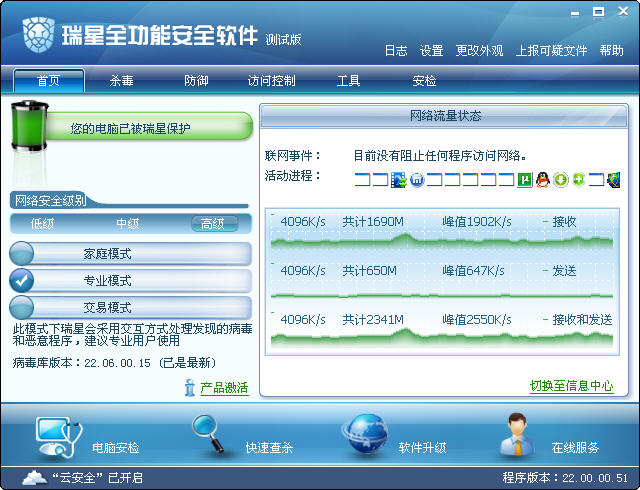Select the Maxthon browser process icon
640x490 pixels.
click(417, 180)
